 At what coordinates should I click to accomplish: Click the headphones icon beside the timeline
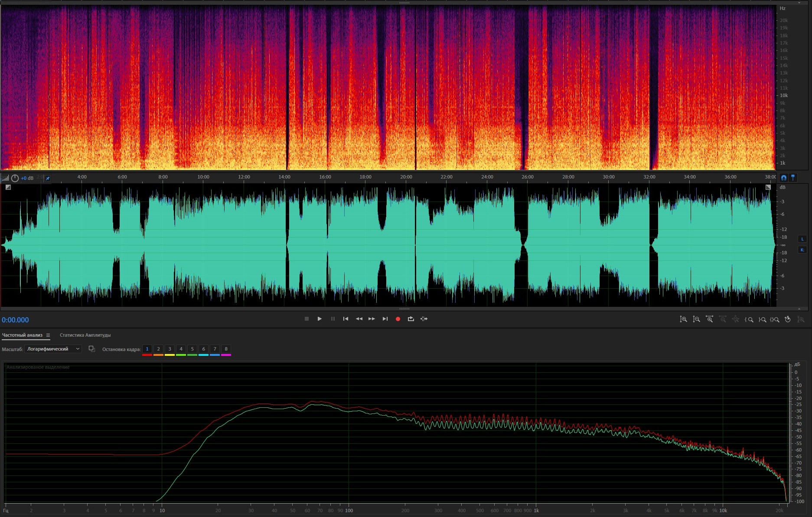783,178
